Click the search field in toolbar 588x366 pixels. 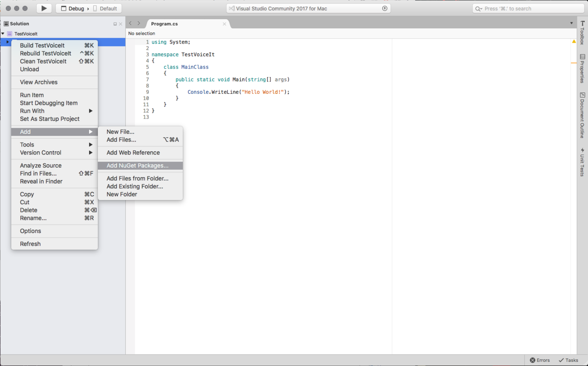(x=528, y=9)
